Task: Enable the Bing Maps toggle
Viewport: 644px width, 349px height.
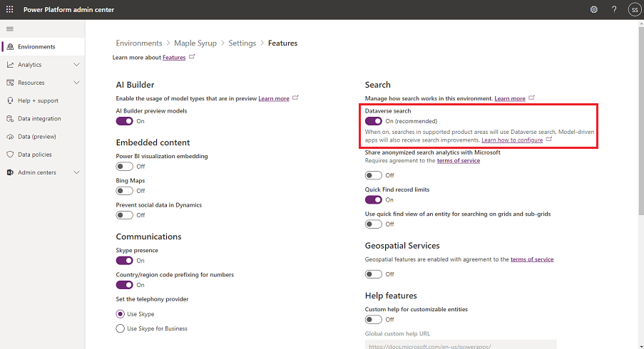Action: coord(124,191)
